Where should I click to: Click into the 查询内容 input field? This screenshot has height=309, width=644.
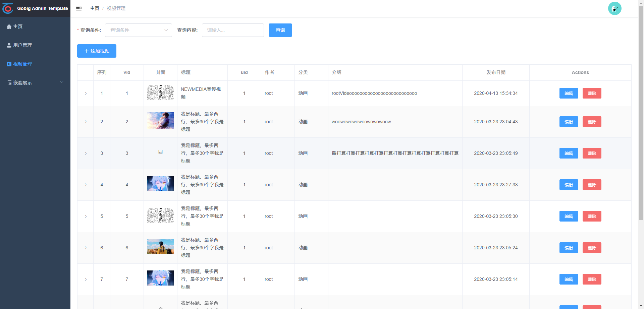pos(232,30)
